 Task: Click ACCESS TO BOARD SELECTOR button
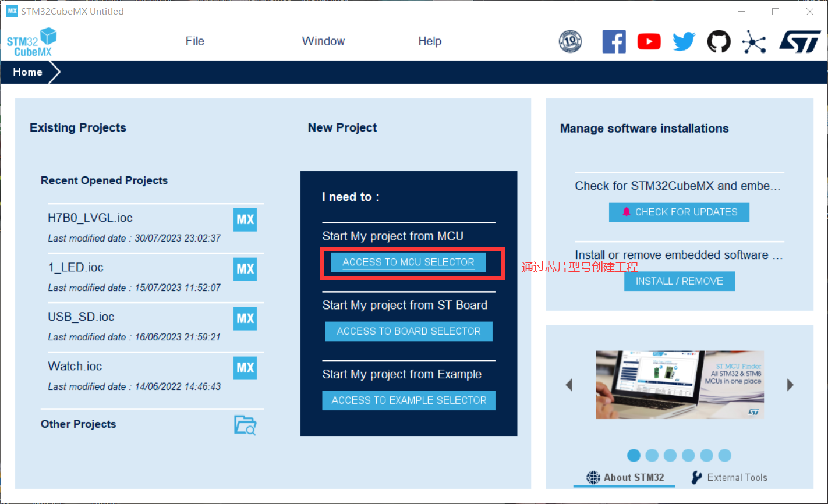pyautogui.click(x=408, y=331)
